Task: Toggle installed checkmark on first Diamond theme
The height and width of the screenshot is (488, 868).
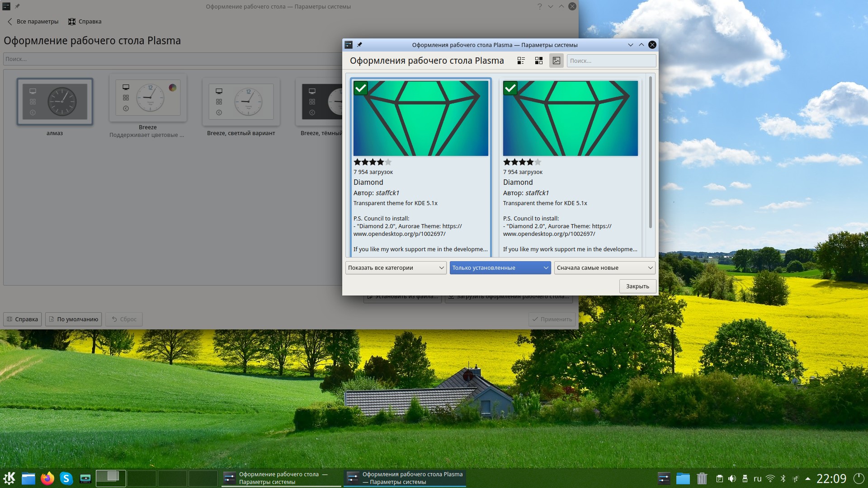Action: click(361, 88)
